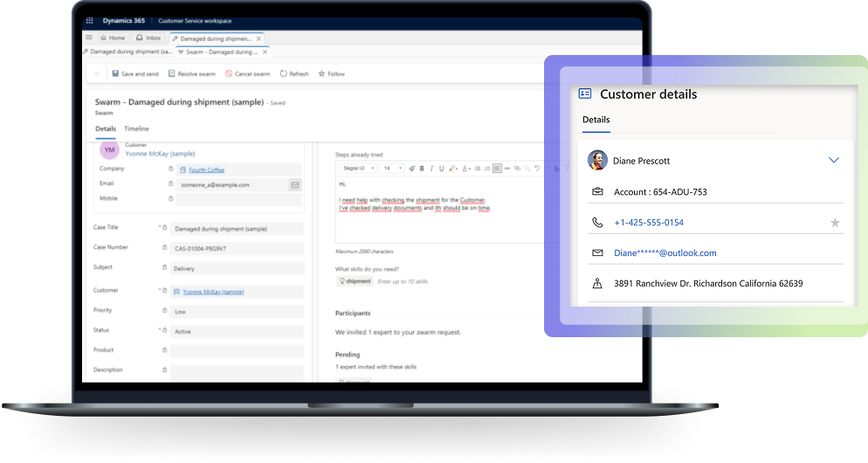Click the email icon next to someone_a@example.com
The height and width of the screenshot is (463, 868).
click(x=295, y=184)
